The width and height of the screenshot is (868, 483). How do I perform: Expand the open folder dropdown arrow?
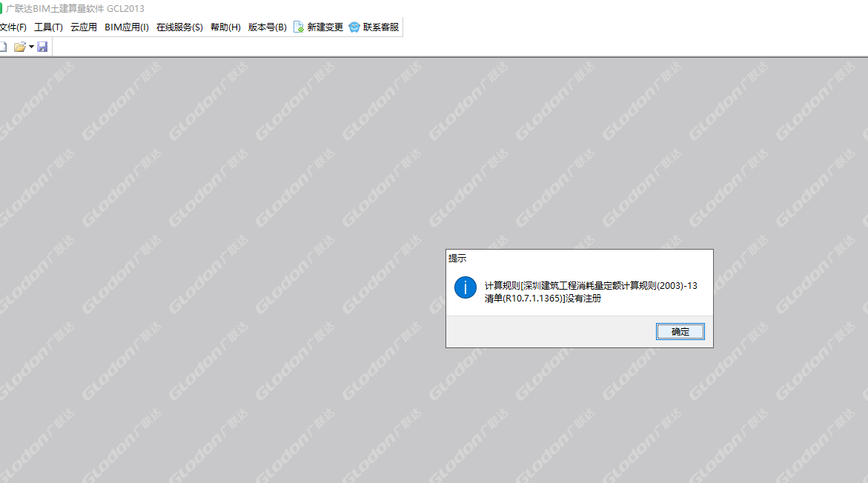[x=31, y=47]
